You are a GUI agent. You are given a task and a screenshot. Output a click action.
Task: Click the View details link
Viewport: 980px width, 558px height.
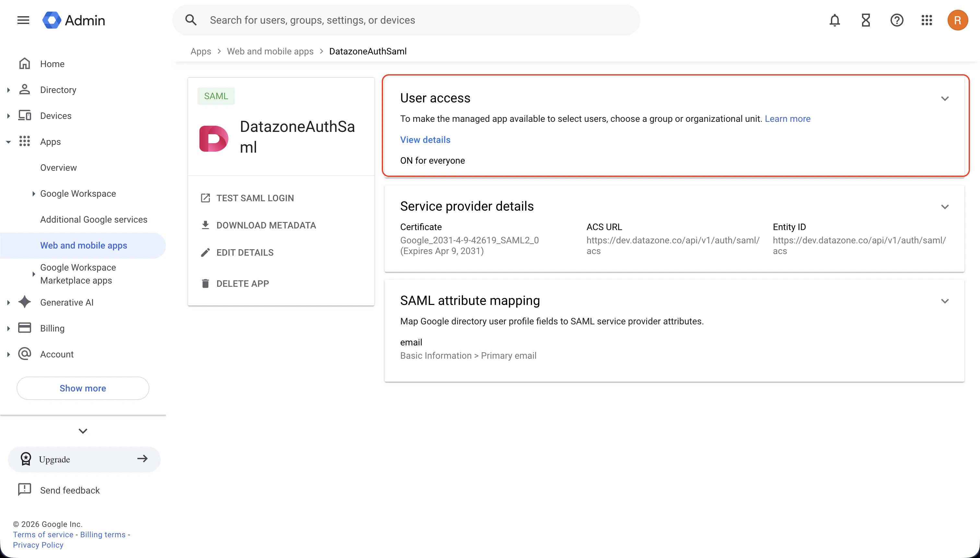click(425, 139)
